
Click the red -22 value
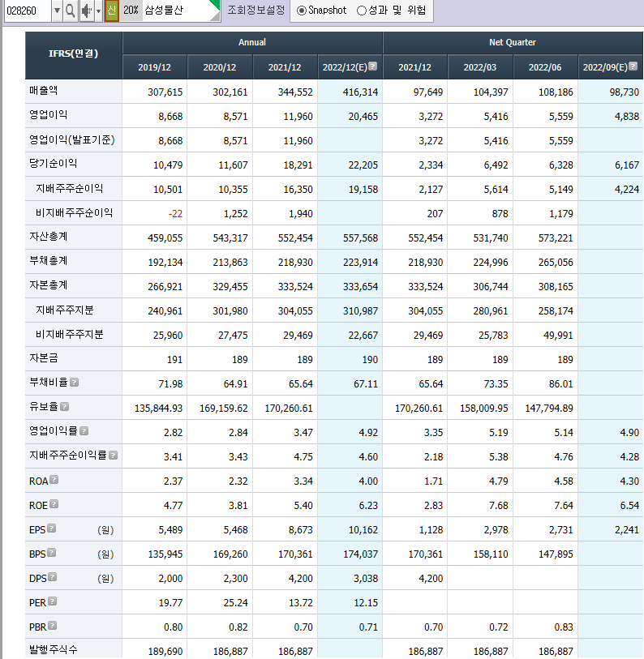coord(175,214)
